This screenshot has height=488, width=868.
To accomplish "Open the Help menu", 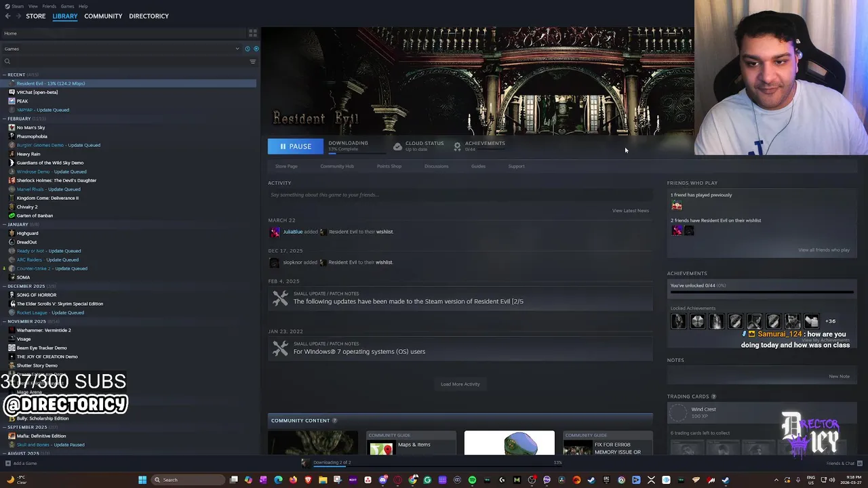I will [83, 6].
